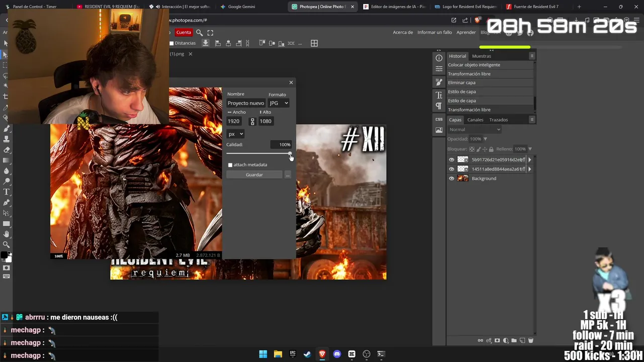Switch to the Canales tab
Image resolution: width=644 pixels, height=362 pixels.
(x=475, y=120)
